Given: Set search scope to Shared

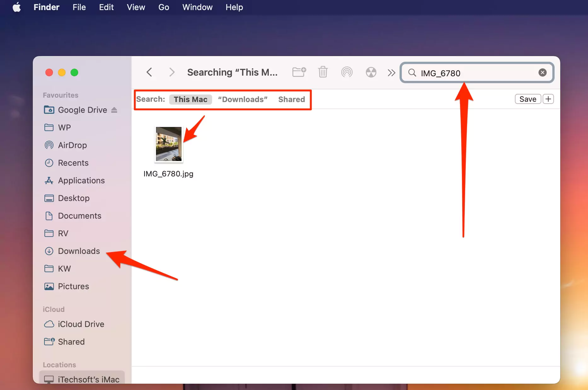Looking at the screenshot, I should click(291, 99).
